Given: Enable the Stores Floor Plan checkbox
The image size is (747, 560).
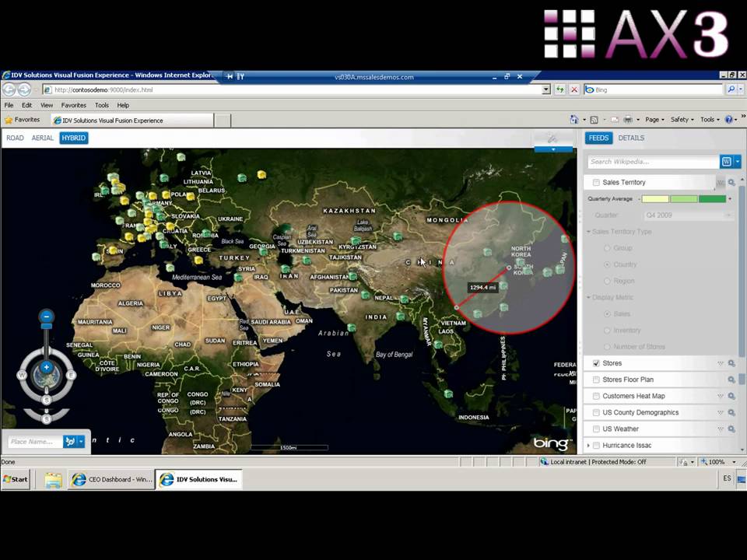Looking at the screenshot, I should tap(596, 380).
